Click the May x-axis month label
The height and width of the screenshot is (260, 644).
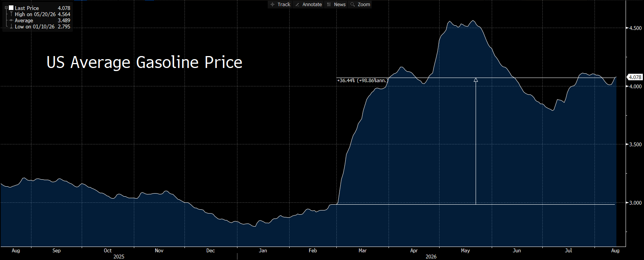[x=465, y=250]
